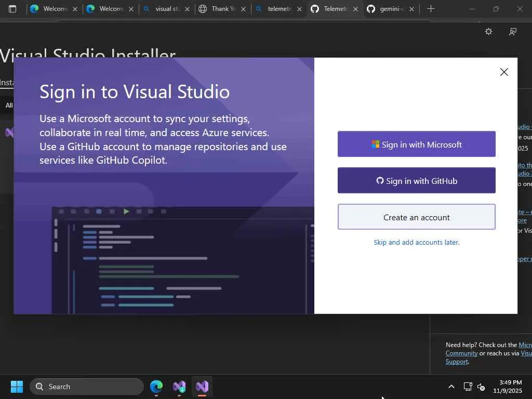Open the tab actions menu icon
532x399 pixels.
coord(12,9)
